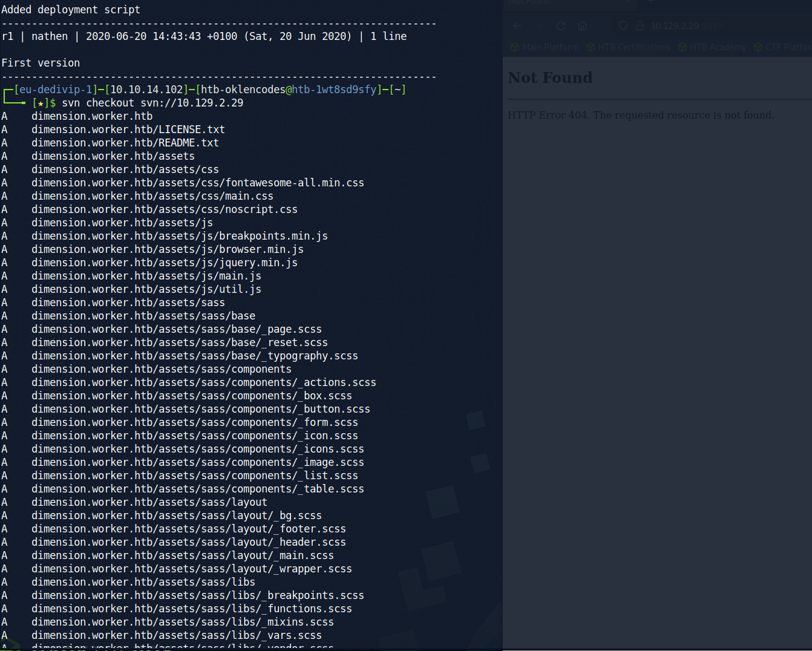The image size is (812, 651).
Task: Click the README.txt line in terminal
Action: pyautogui.click(x=125, y=143)
